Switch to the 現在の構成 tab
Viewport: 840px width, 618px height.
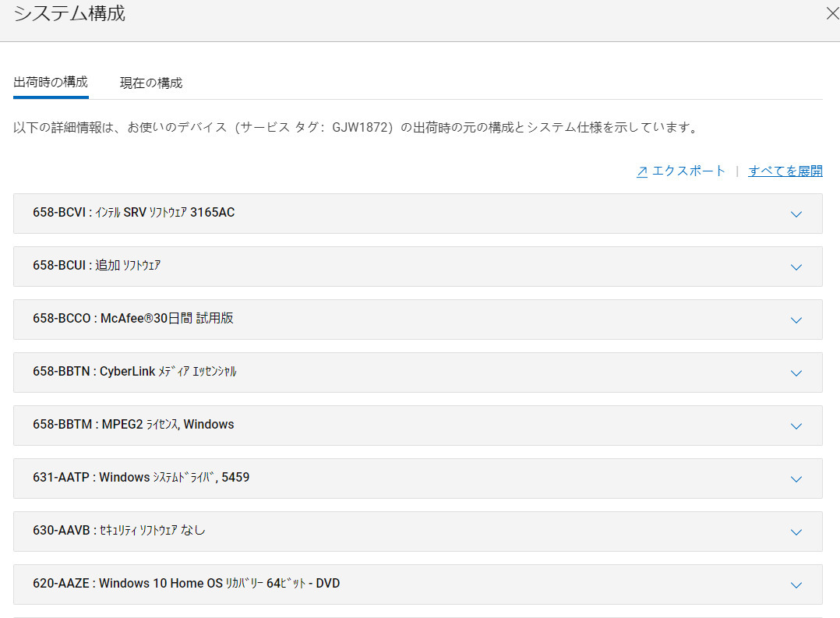(x=151, y=83)
